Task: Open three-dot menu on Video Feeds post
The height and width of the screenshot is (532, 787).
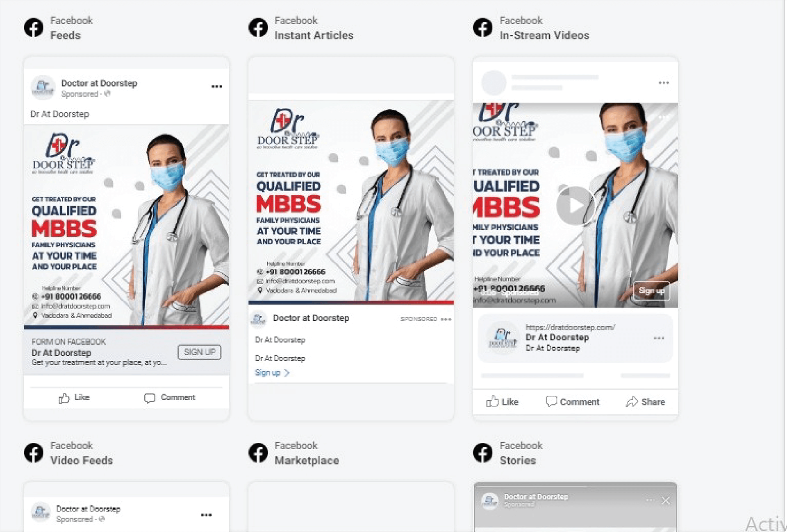Action: click(206, 515)
